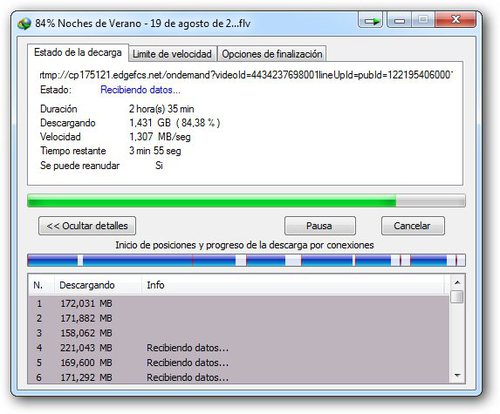500x414 pixels.
Task: Click the rtmp download URL text
Action: 246,75
